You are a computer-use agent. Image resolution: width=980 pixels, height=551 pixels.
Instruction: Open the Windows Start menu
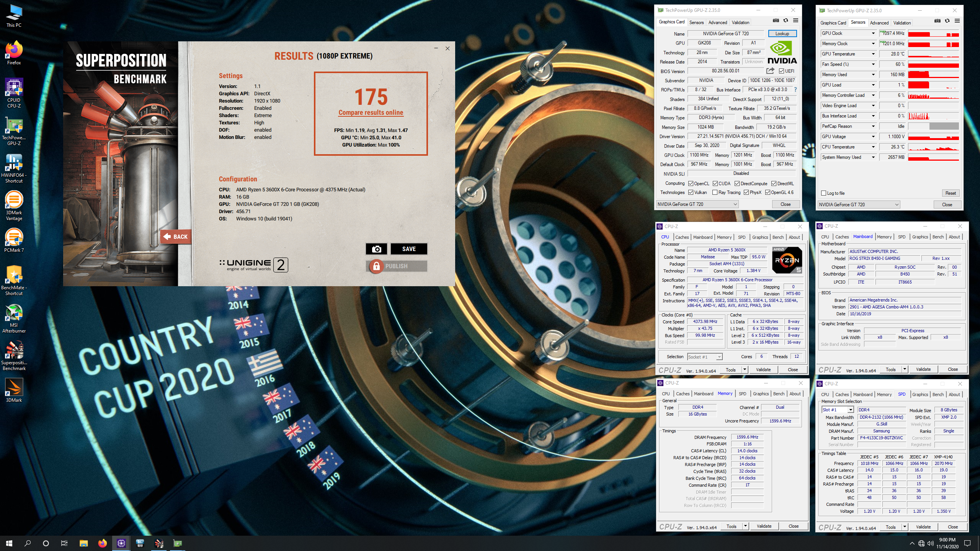[x=9, y=543]
